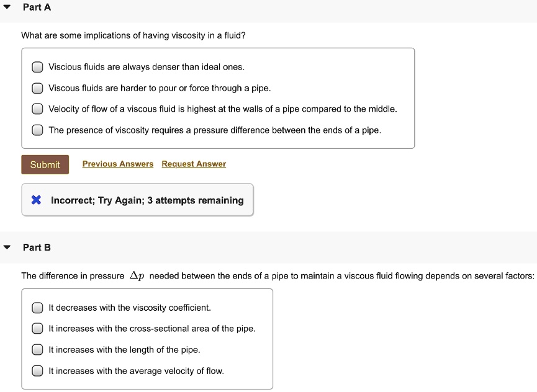Check 'Viscous fluids are harder to pour' option
537x392 pixels.
(37, 88)
